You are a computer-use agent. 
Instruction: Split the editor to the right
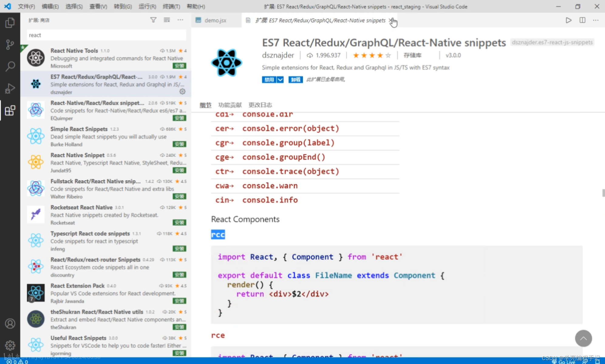coord(582,20)
